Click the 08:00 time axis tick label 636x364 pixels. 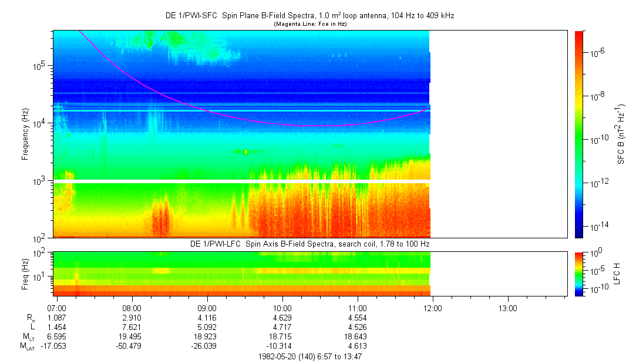[132, 308]
